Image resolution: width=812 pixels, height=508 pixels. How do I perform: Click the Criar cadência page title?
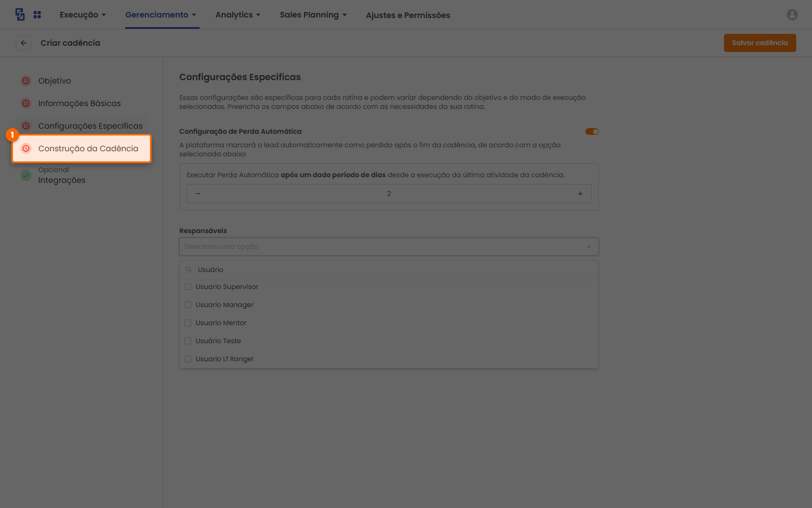[x=70, y=43]
